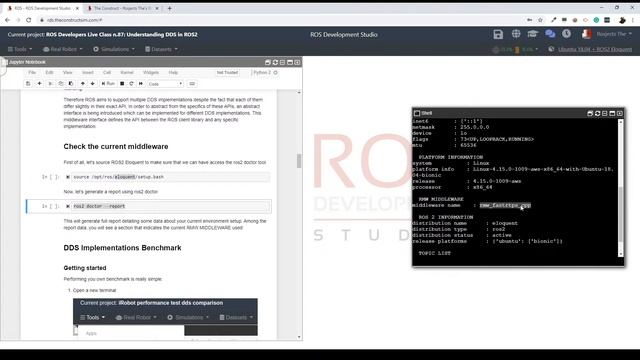Paste cells below in Jupyter toolbar
640x360 pixels.
pyautogui.click(x=71, y=84)
